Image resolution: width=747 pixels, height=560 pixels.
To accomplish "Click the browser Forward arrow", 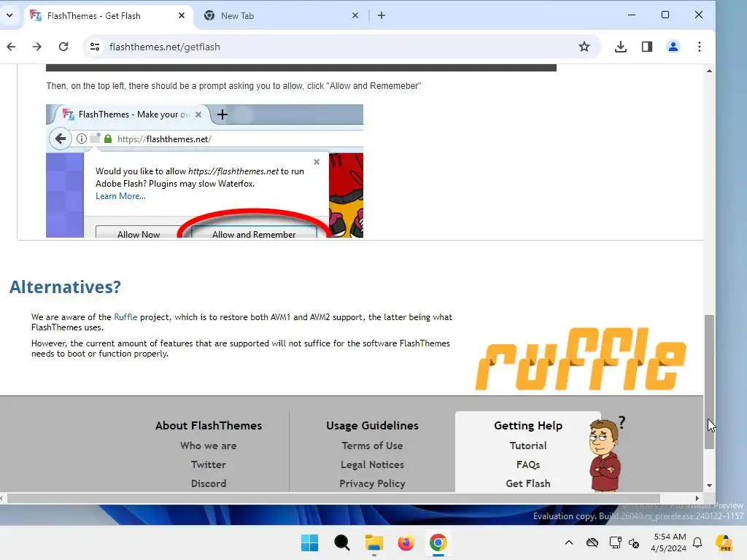I will point(37,47).
